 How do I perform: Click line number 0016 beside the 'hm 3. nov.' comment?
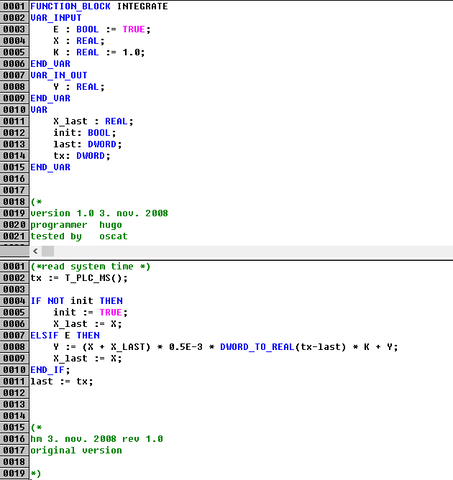[x=14, y=439]
